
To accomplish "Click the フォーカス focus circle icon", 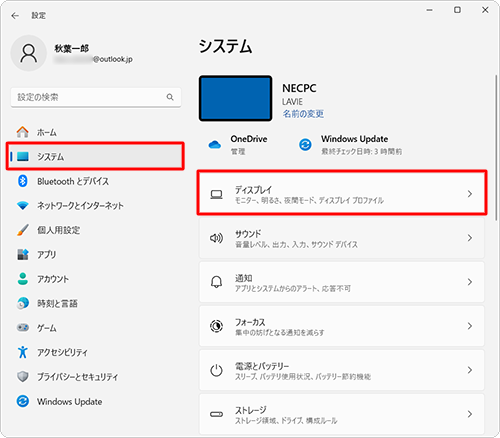I will click(x=216, y=326).
